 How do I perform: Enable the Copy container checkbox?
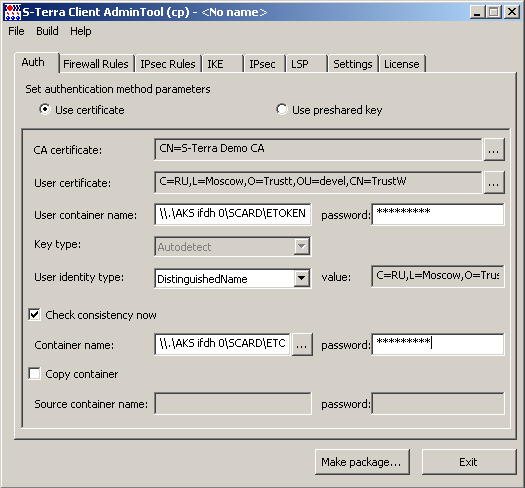(x=34, y=373)
